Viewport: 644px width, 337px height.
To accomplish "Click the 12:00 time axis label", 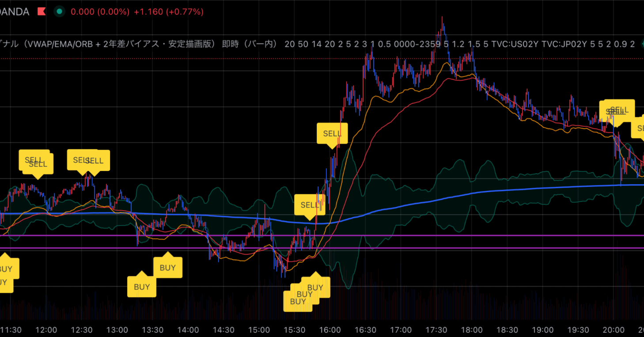I will pyautogui.click(x=46, y=329).
